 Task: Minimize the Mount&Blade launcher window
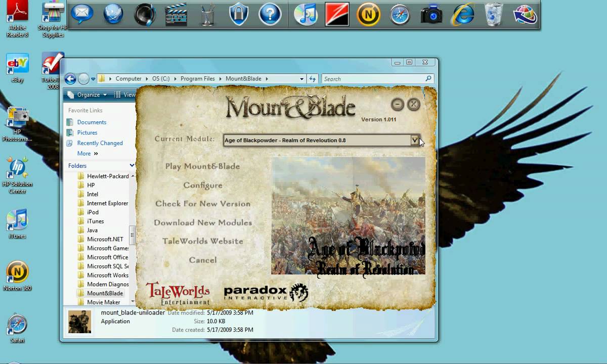coord(398,105)
